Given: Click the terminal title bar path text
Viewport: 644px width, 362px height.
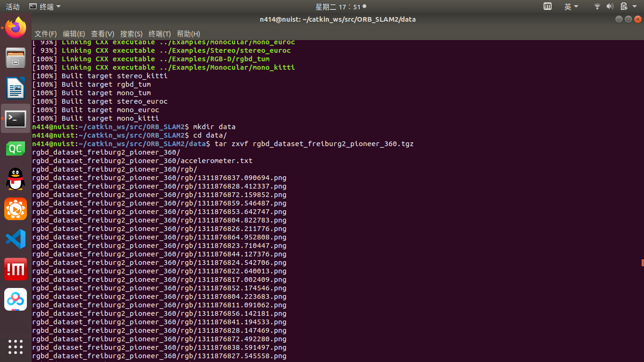Looking at the screenshot, I should 338,19.
